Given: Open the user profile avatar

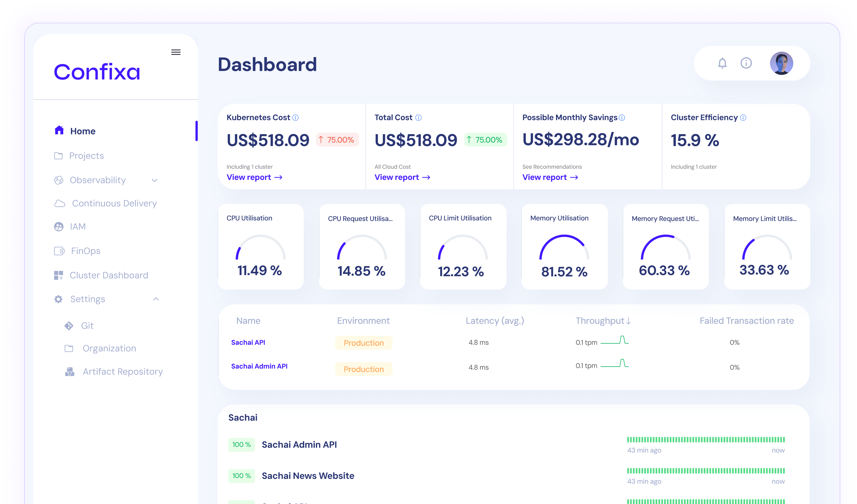Looking at the screenshot, I should pos(781,63).
